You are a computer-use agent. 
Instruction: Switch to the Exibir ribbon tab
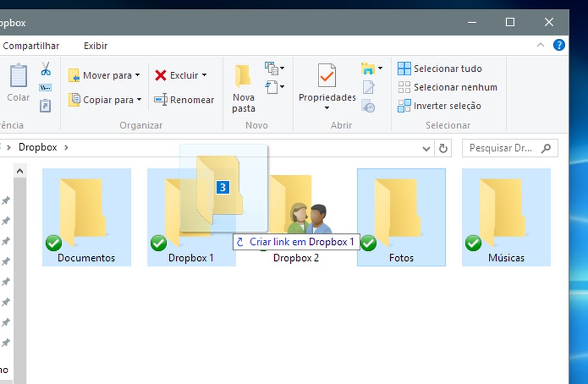click(x=95, y=45)
